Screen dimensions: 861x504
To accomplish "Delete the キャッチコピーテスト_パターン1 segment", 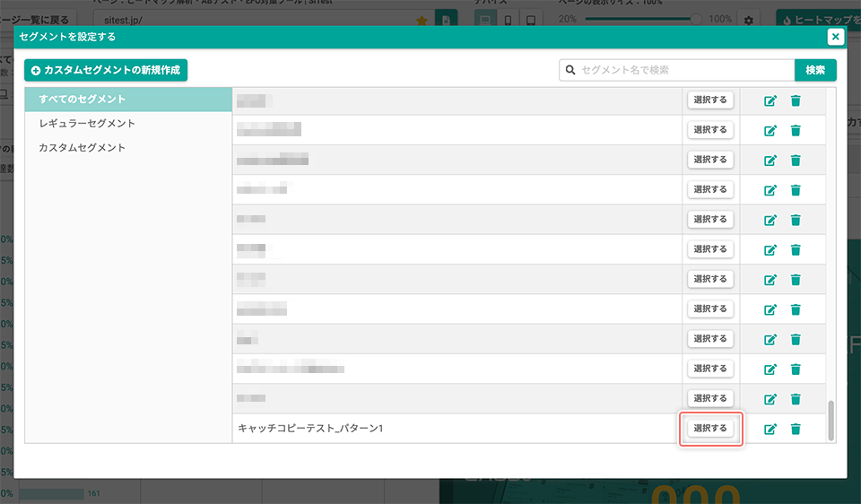I will click(x=796, y=429).
